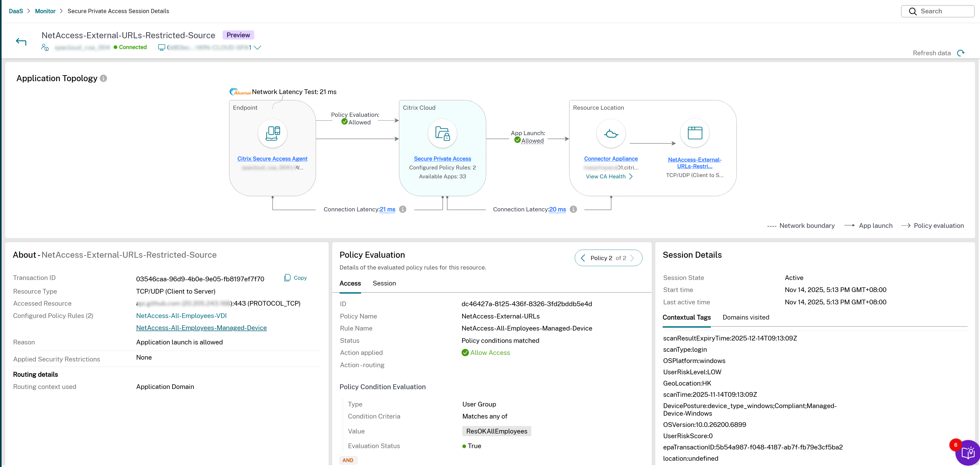The image size is (980, 467).
Task: Click the copy icon next to Transaction ID
Action: [x=287, y=278]
